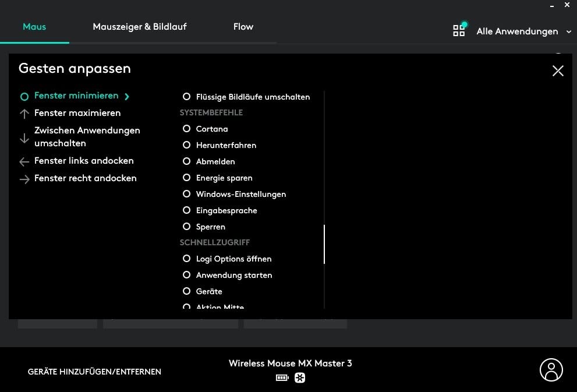
Task: Click the down arrow gesture icon
Action: [24, 138]
